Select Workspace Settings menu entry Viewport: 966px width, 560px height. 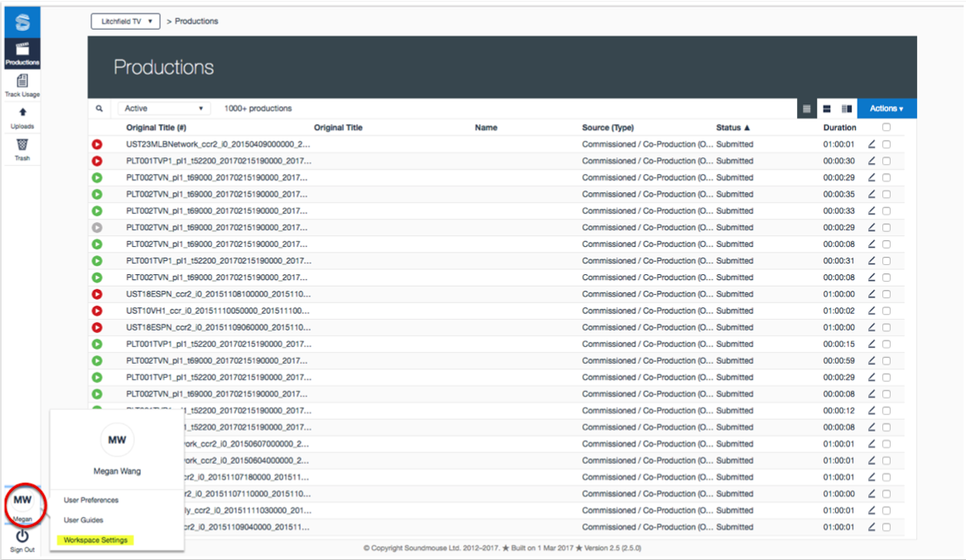point(95,540)
